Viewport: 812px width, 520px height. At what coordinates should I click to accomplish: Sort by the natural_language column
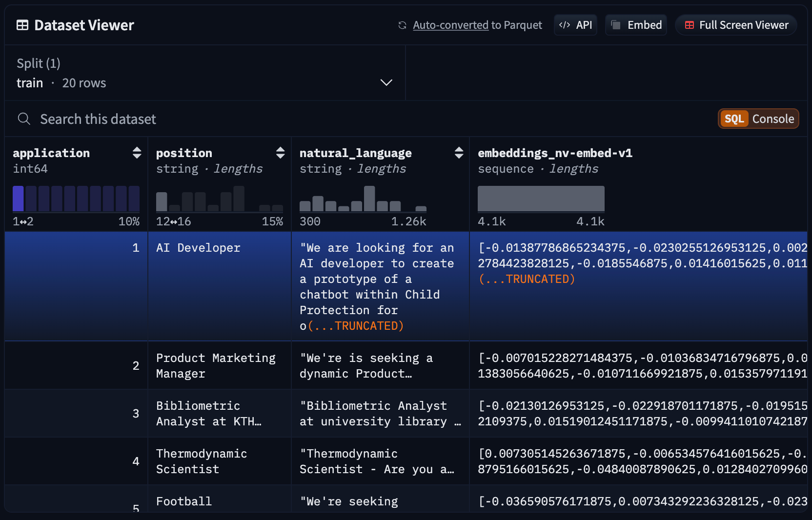(459, 153)
